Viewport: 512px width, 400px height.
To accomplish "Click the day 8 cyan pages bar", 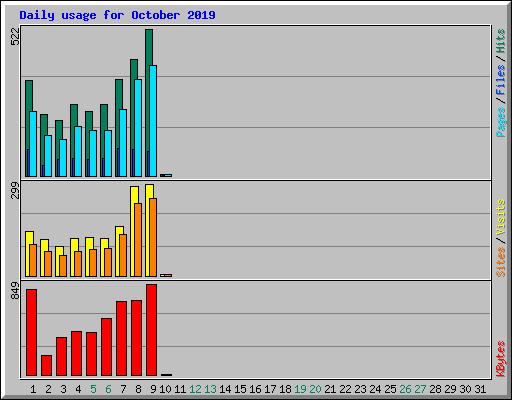I will click(138, 128).
